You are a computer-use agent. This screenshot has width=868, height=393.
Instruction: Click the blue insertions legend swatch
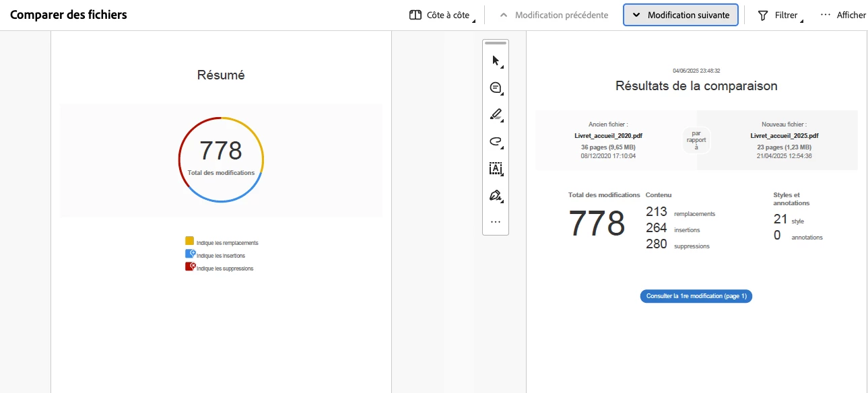point(190,254)
